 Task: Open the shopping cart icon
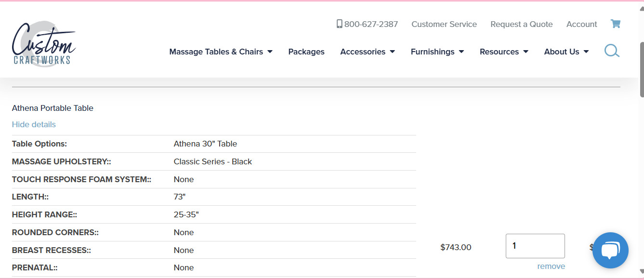[x=615, y=24]
